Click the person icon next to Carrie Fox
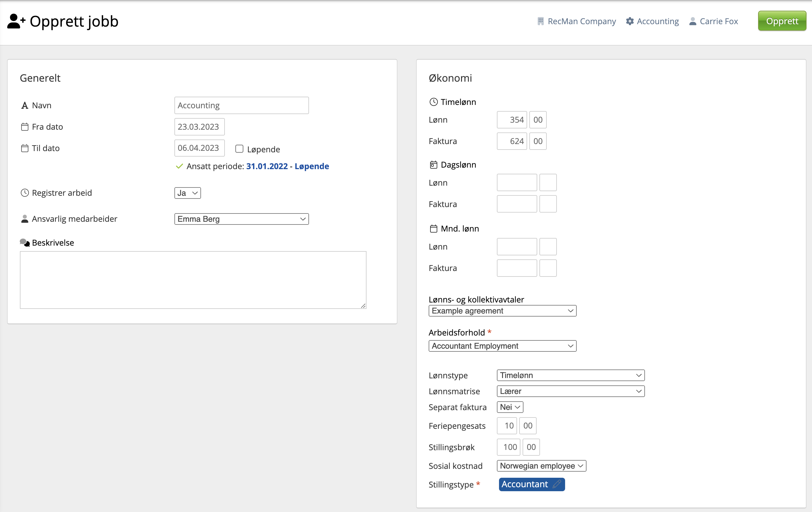The height and width of the screenshot is (512, 812). click(692, 21)
